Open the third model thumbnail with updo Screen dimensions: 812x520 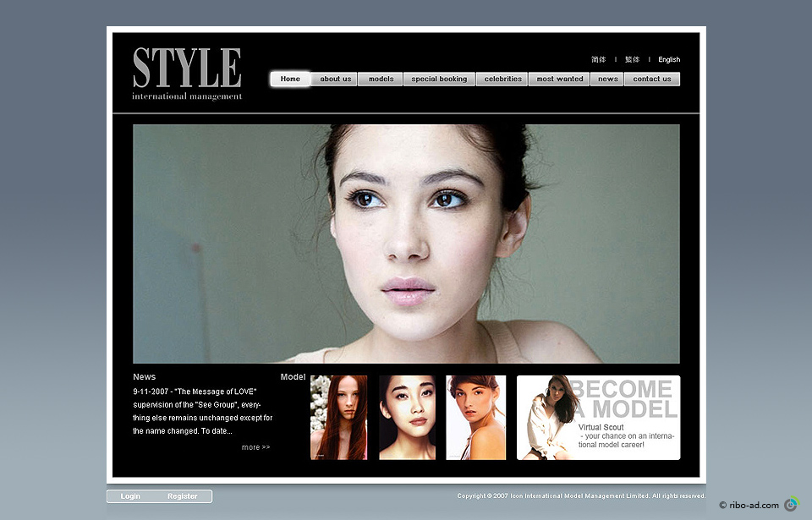pyautogui.click(x=475, y=418)
